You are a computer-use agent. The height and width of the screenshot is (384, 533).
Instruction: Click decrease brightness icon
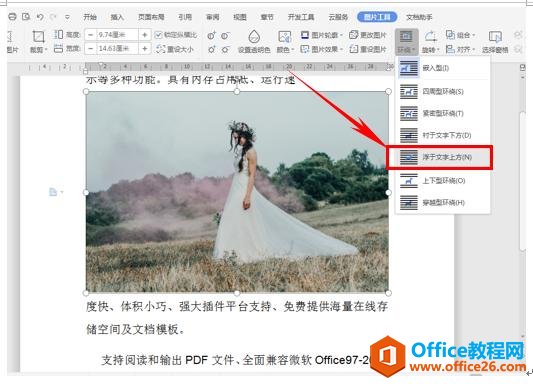pos(225,50)
